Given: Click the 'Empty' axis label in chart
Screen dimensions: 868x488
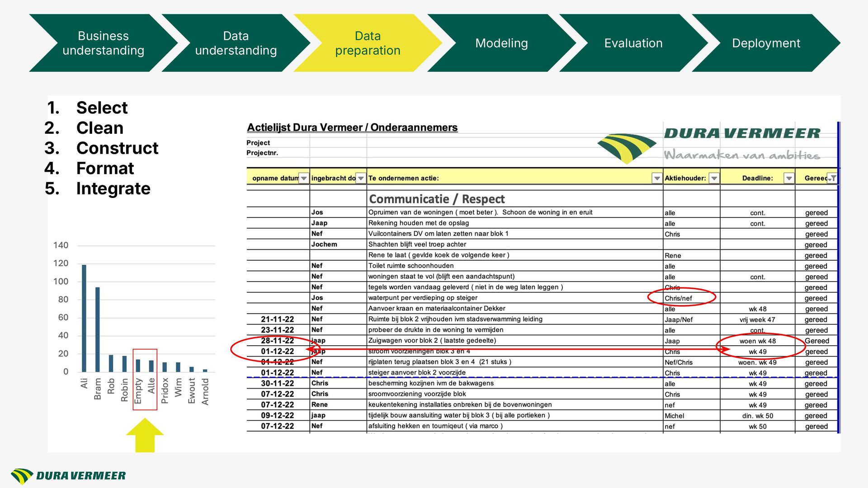Looking at the screenshot, I should click(x=138, y=391).
